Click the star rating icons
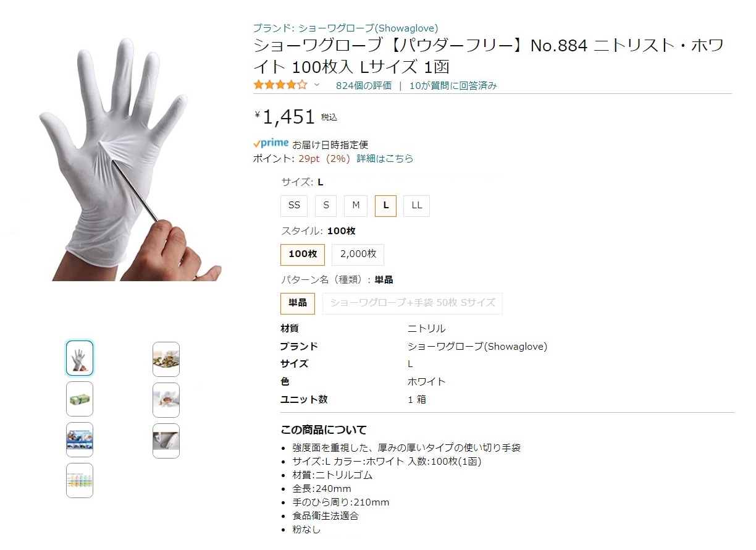This screenshot has height=550, width=756. tap(280, 85)
